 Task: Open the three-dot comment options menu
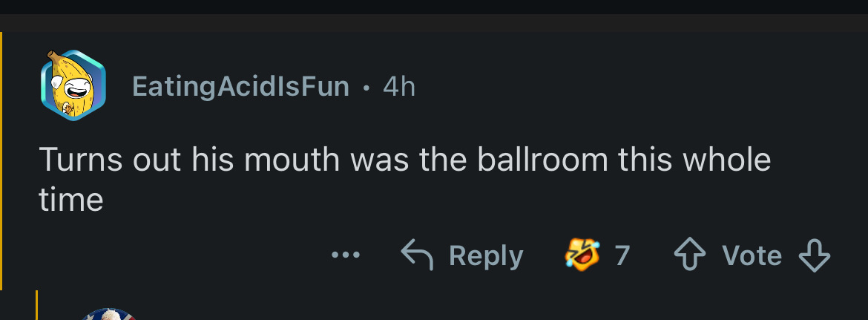point(345,255)
